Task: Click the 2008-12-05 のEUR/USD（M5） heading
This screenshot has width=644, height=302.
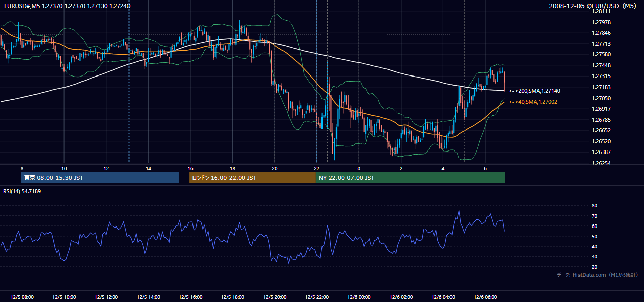Action: point(595,6)
